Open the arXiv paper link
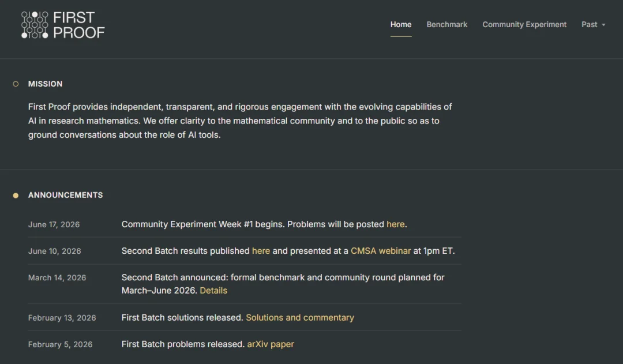This screenshot has height=364, width=623. (271, 344)
